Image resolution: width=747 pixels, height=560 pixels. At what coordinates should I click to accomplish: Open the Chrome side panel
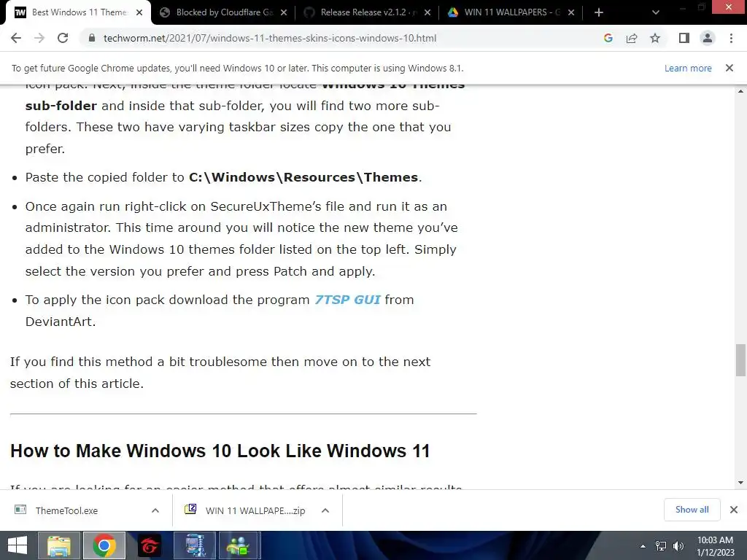(x=684, y=38)
